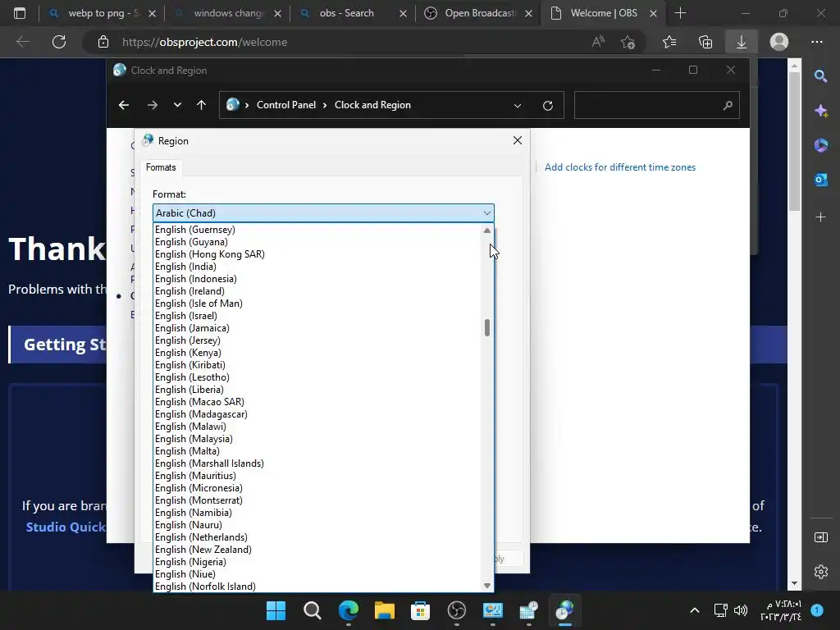Select English (Kenya) format

188,353
